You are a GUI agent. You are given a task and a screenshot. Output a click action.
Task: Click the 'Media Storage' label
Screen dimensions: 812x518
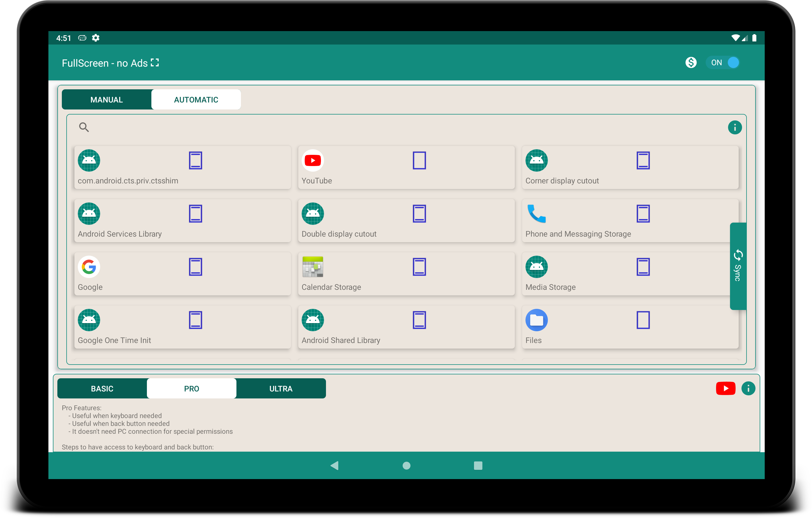(x=550, y=287)
